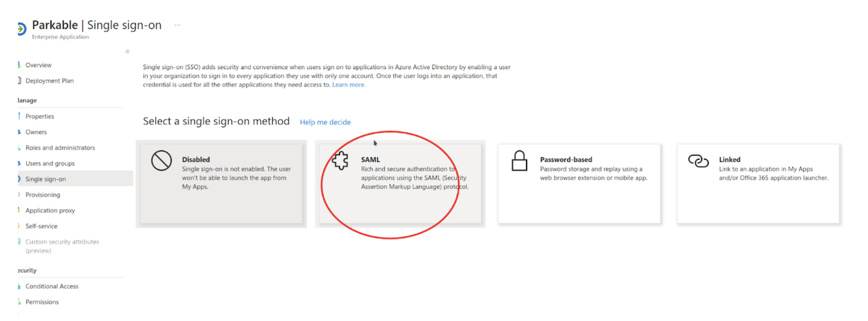This screenshot has height=321, width=868.
Task: Click the Parkable application logo icon
Action: pyautogui.click(x=22, y=29)
